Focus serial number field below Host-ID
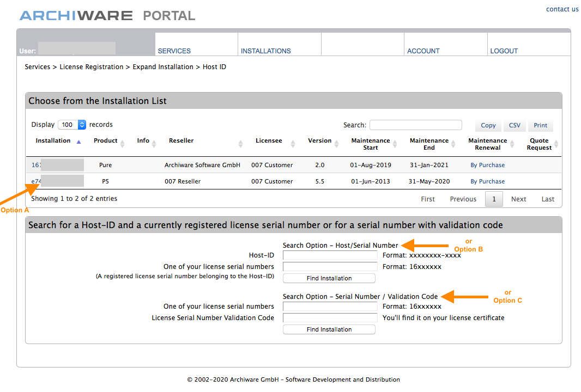The image size is (581, 392). [330, 267]
